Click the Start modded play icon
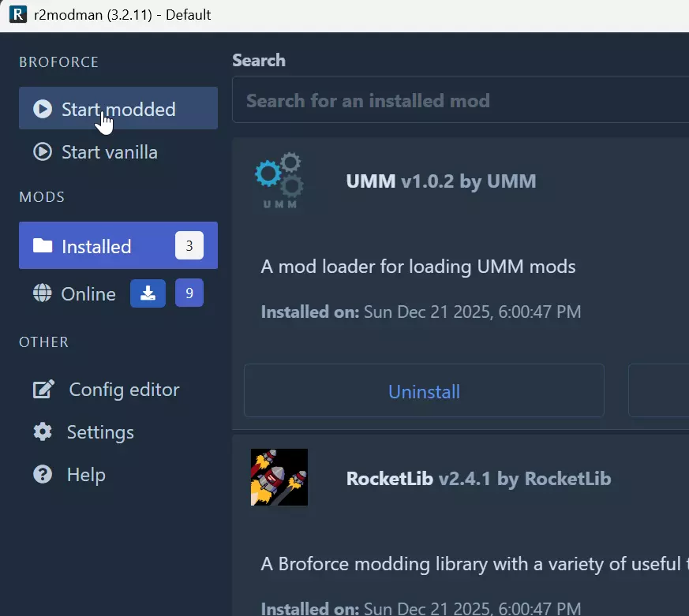The width and height of the screenshot is (689, 616). click(43, 109)
